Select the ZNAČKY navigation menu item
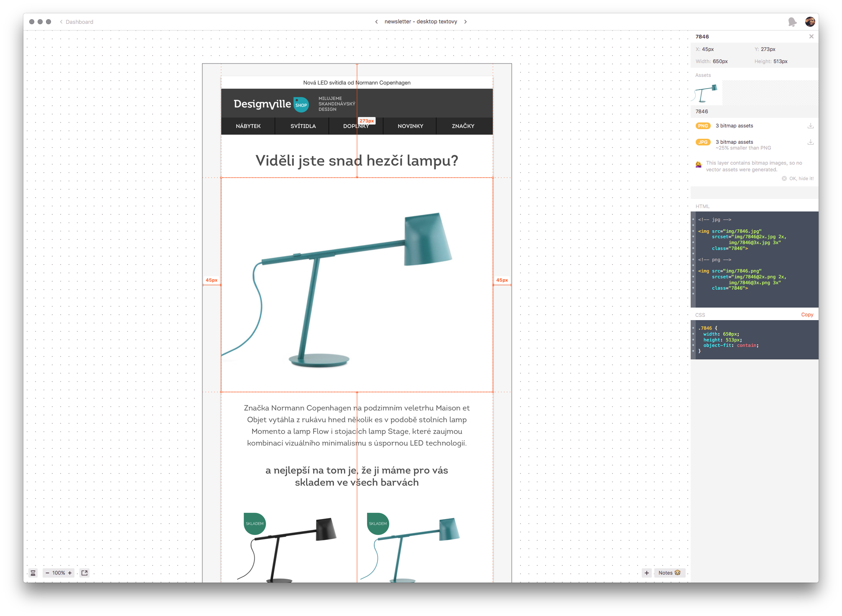Screen dimensions: 842x616 click(x=463, y=126)
